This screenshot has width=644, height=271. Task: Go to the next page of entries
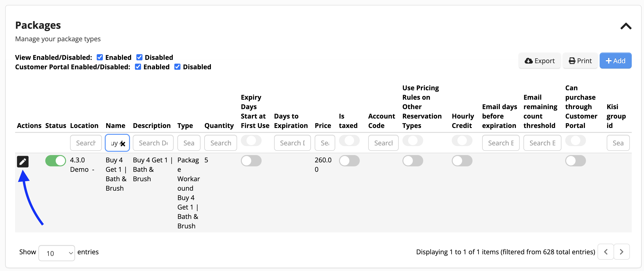(x=622, y=252)
